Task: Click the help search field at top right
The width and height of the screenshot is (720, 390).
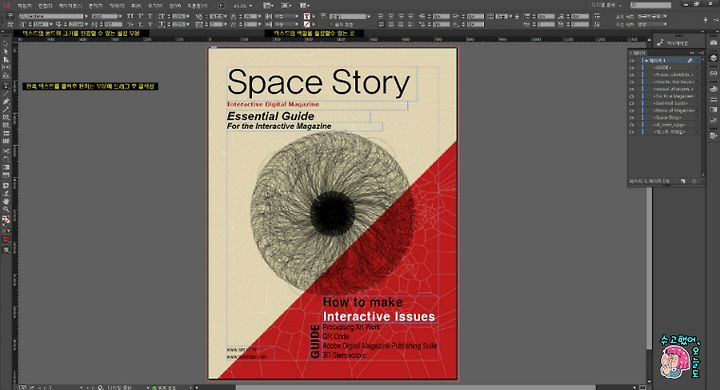Action: click(x=651, y=5)
